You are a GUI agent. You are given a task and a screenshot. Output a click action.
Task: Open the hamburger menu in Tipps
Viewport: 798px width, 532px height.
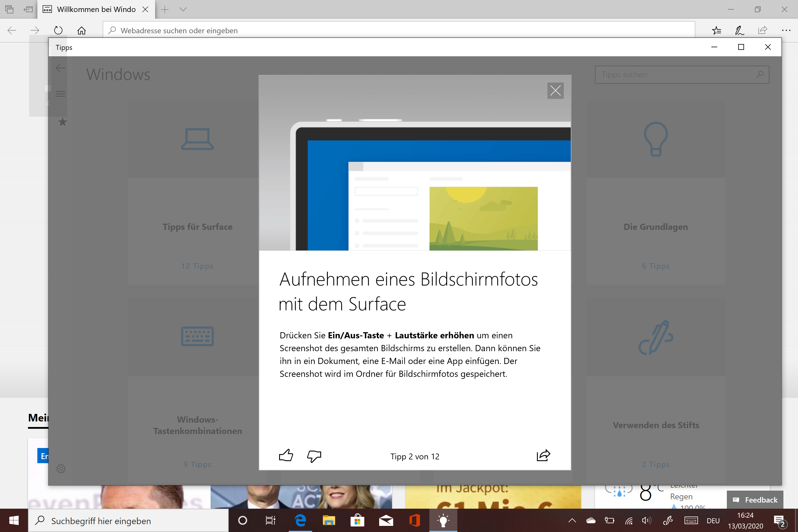click(x=60, y=94)
